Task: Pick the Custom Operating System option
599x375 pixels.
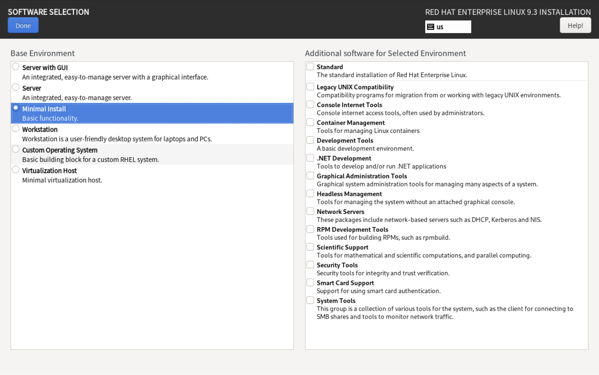Action: pyautogui.click(x=16, y=149)
